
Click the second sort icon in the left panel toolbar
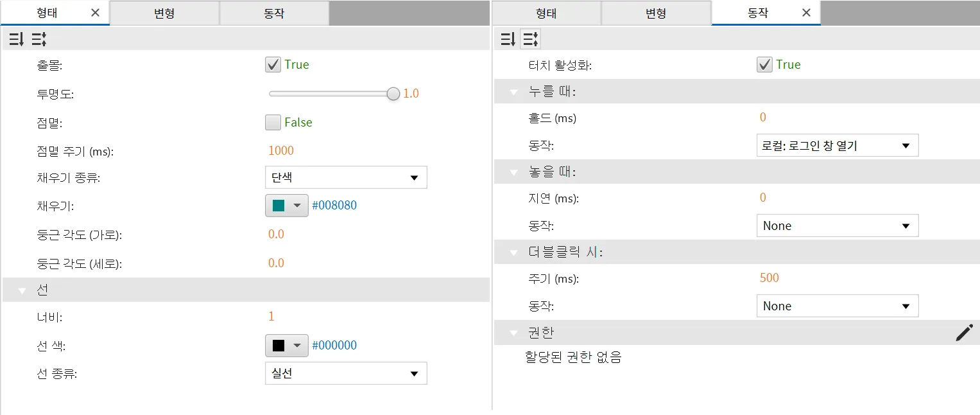[x=39, y=40]
